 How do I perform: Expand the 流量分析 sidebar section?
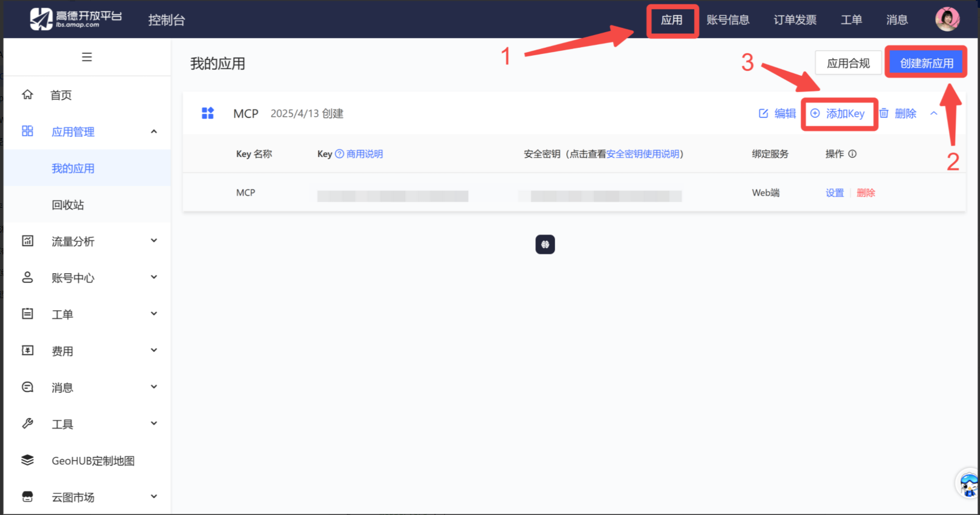coord(154,241)
